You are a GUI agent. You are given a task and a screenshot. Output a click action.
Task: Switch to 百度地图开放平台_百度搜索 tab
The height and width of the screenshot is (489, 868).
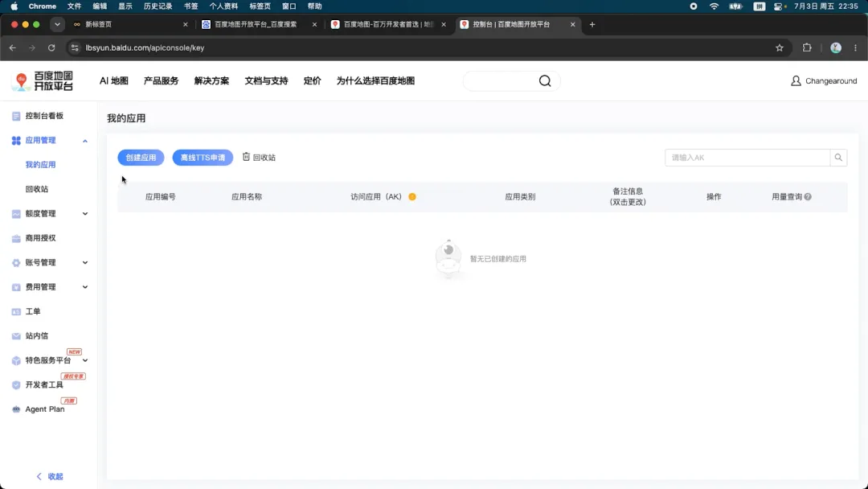[259, 24]
